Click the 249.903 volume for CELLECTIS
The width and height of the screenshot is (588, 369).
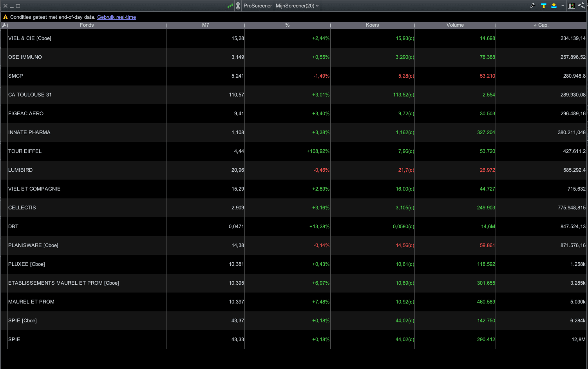[486, 208]
